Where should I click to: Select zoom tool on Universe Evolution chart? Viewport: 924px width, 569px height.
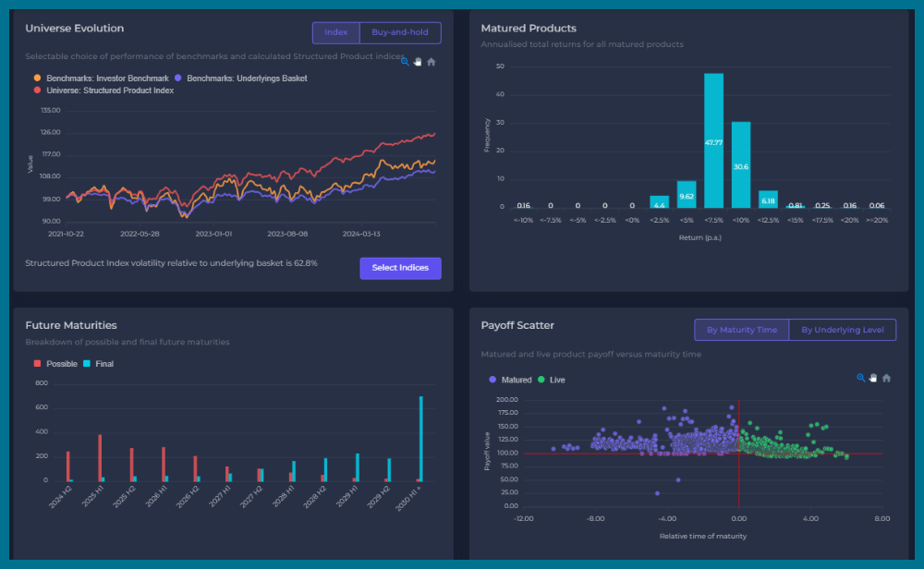[405, 62]
